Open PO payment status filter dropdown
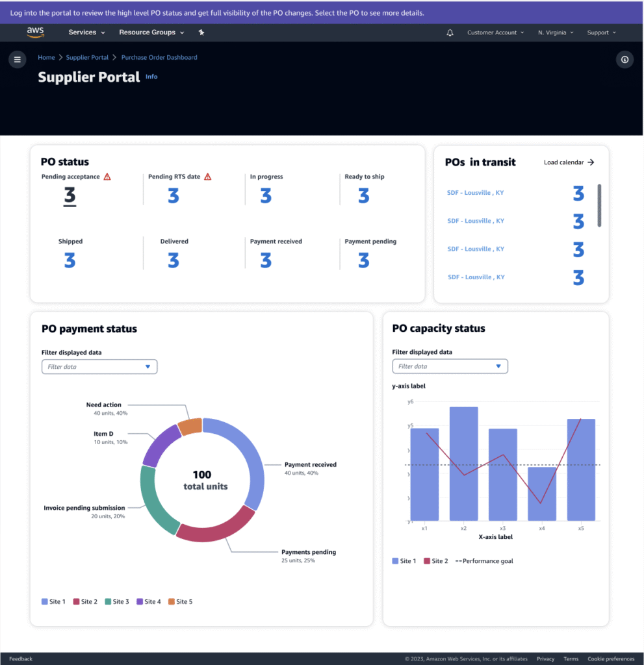The image size is (644, 665). pyautogui.click(x=99, y=367)
